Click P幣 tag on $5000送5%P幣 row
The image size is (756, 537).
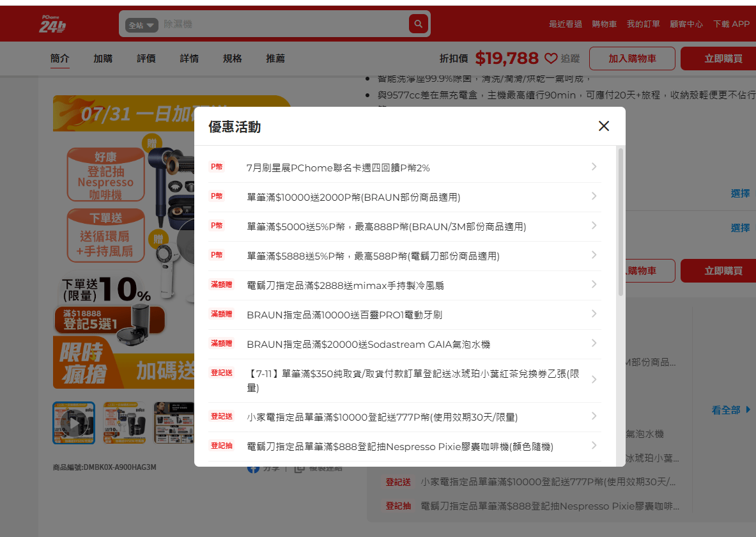pyautogui.click(x=217, y=226)
